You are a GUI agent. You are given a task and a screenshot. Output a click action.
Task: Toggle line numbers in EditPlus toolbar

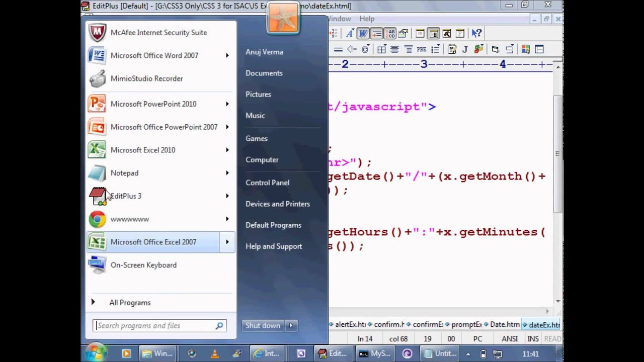tap(390, 34)
